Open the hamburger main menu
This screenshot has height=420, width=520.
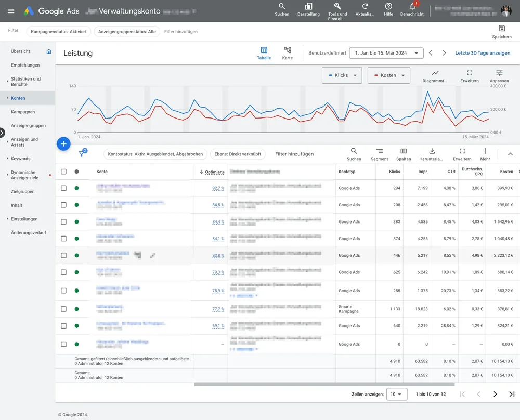pos(11,11)
